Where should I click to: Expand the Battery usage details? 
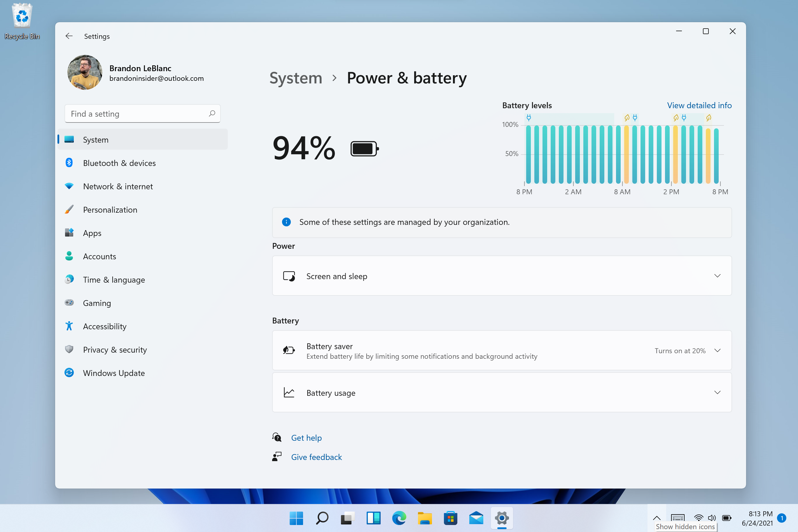click(x=718, y=393)
